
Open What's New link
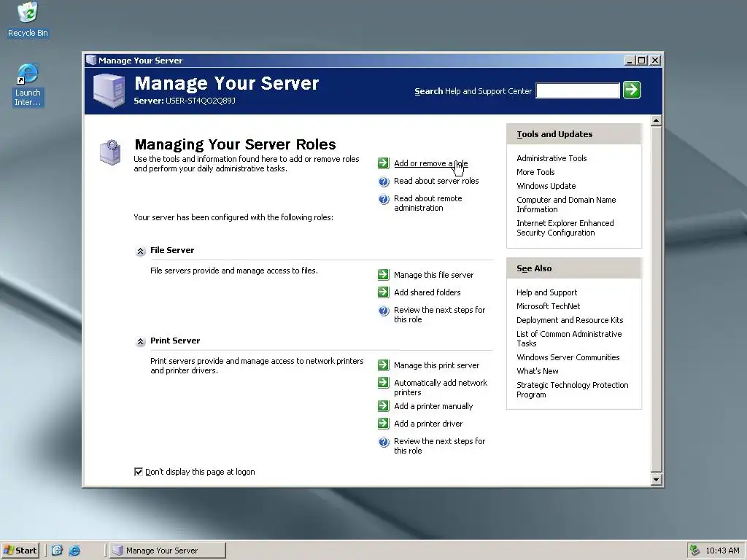coord(538,371)
